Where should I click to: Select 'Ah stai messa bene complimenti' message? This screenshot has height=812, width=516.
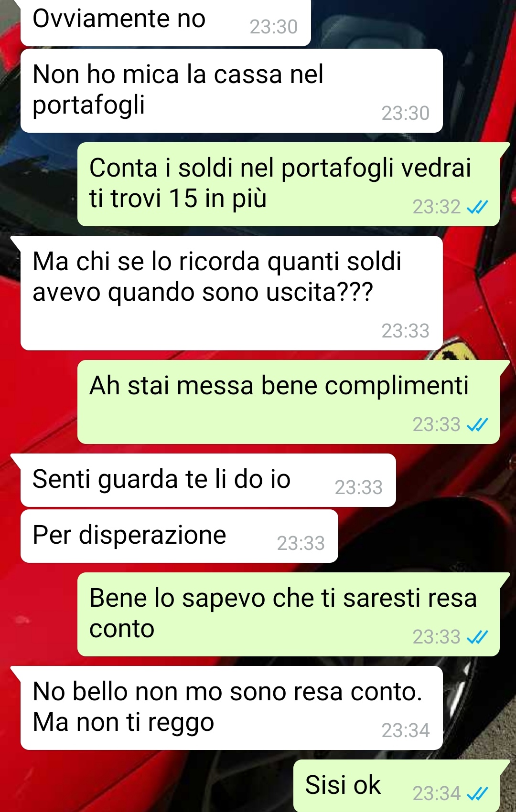click(289, 402)
